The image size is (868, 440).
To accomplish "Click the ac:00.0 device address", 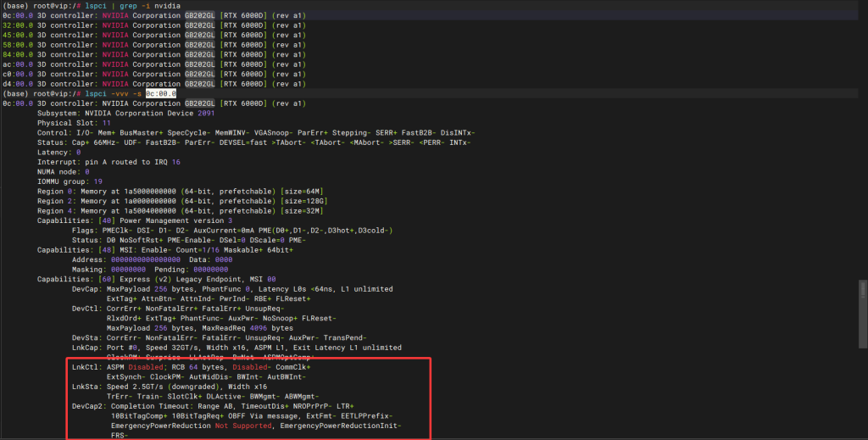I will tap(17, 64).
